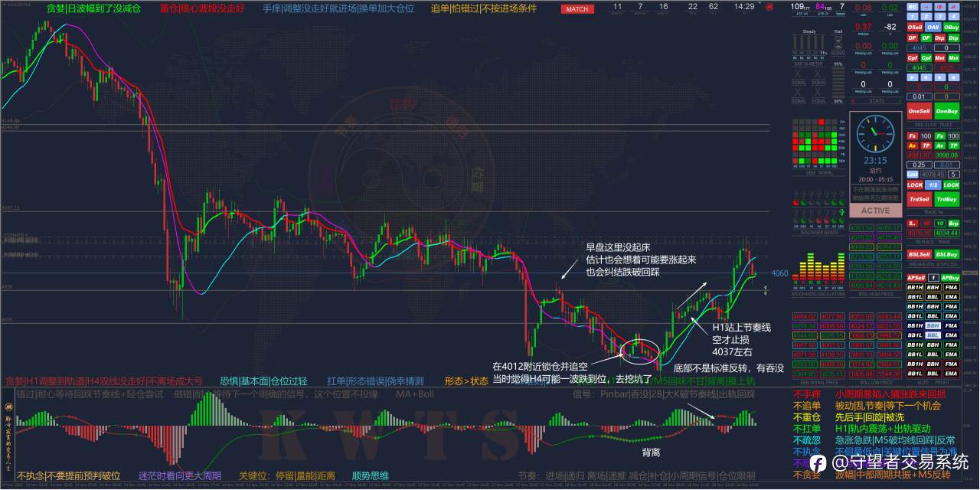
Task: Select the DP delete-pending icon
Action: point(913,38)
